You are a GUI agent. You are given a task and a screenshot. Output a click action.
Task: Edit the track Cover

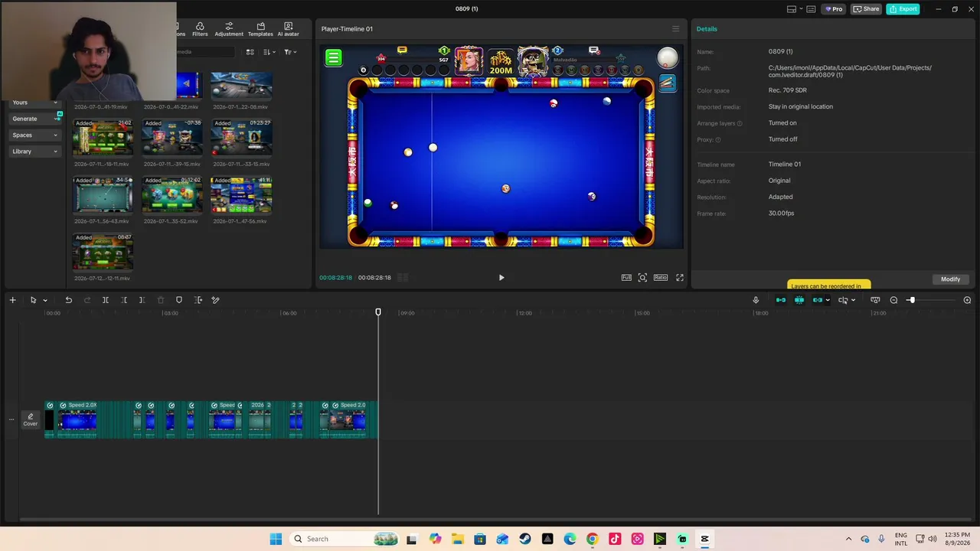[x=30, y=419]
